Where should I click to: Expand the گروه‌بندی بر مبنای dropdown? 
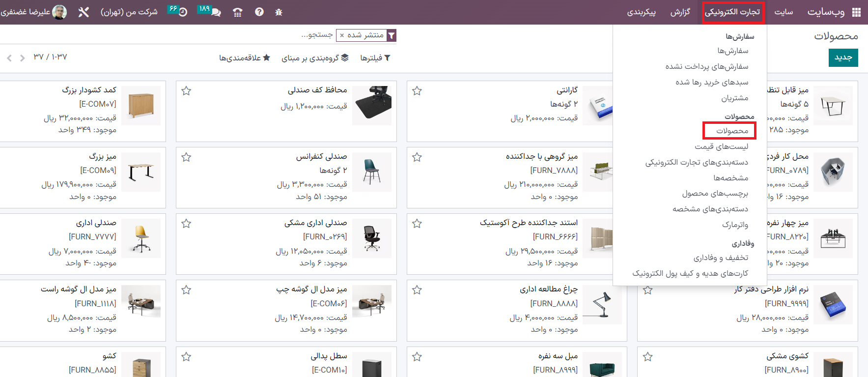tap(315, 58)
